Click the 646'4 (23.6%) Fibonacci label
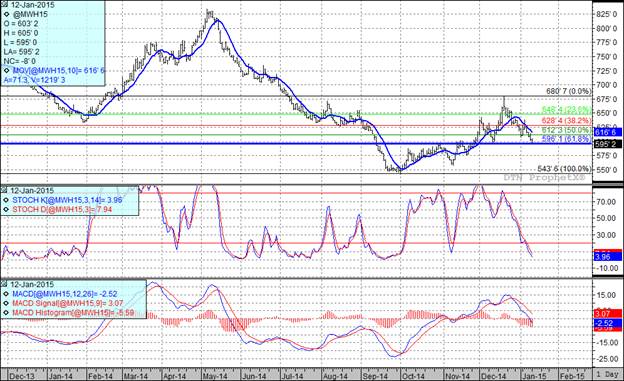The width and height of the screenshot is (624, 381). pyautogui.click(x=567, y=109)
